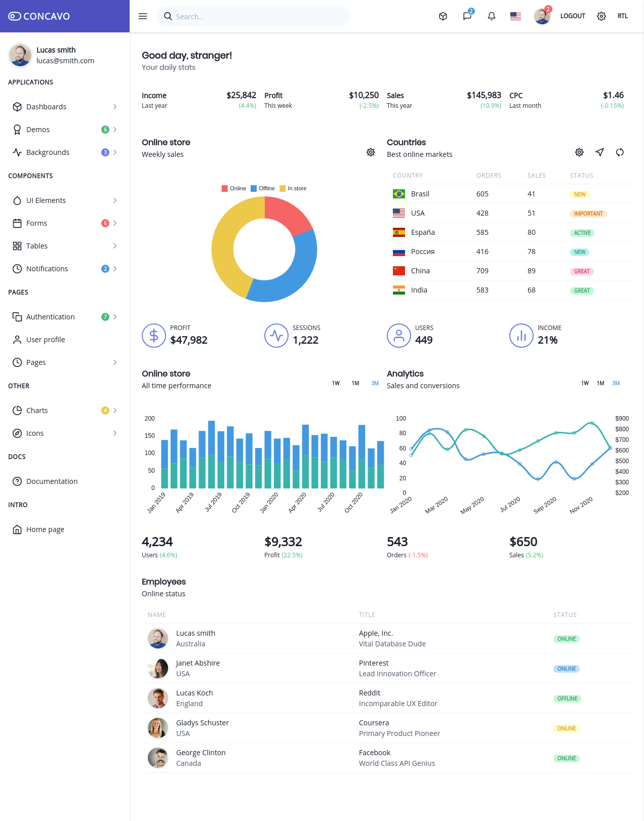Click the Countries widget gear icon

click(x=579, y=152)
